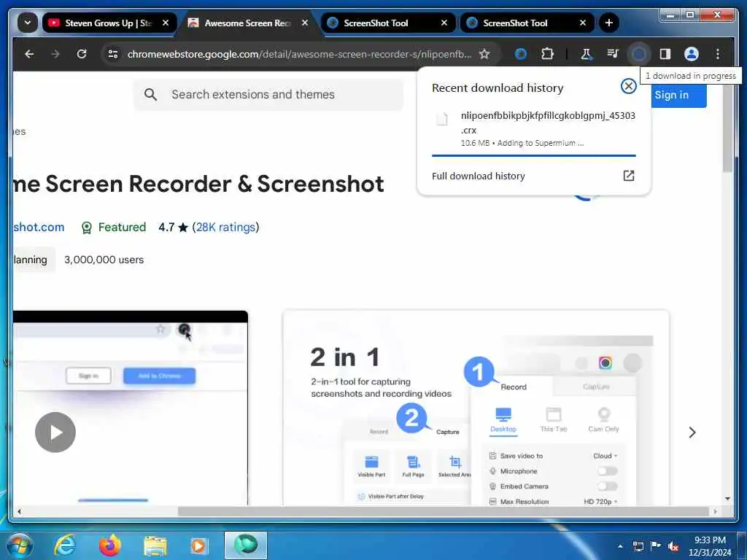Cancel the download with the X icon

(x=628, y=86)
